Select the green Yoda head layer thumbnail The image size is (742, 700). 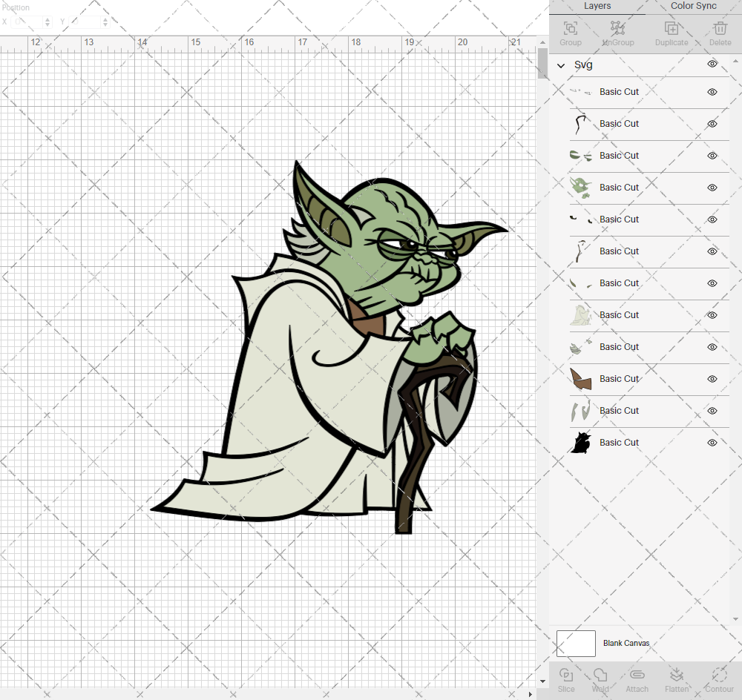[x=581, y=188]
